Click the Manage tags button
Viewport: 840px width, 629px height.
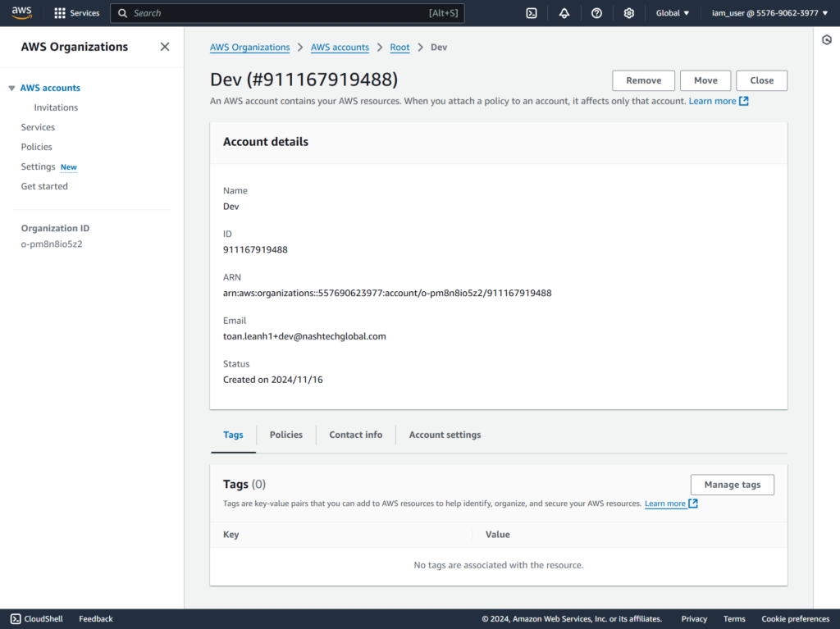click(732, 485)
